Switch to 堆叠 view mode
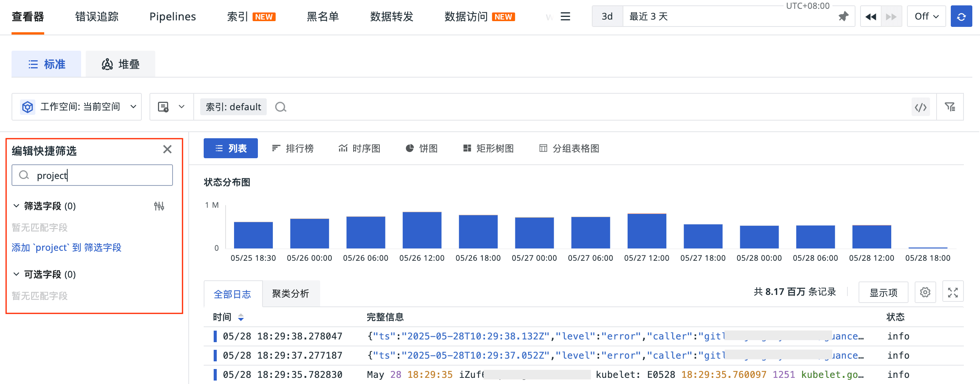The image size is (980, 384). [x=120, y=64]
